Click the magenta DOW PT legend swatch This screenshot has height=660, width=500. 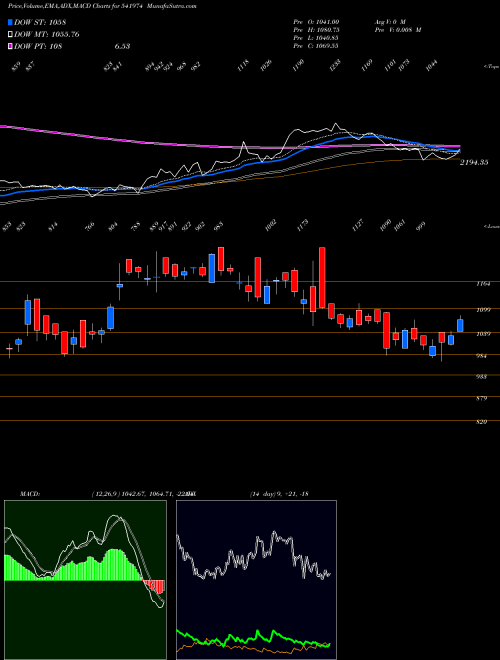pos(10,46)
